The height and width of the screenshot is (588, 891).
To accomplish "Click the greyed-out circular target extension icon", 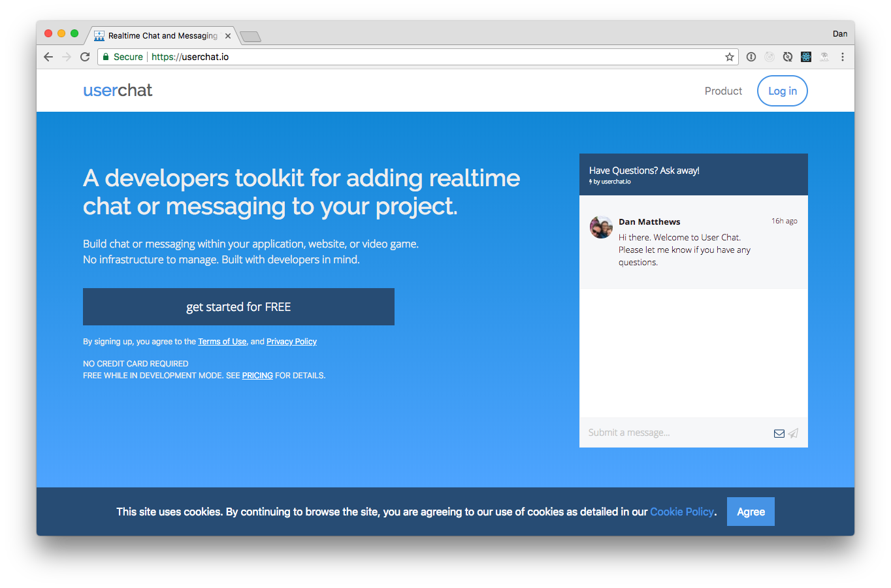I will pyautogui.click(x=769, y=57).
